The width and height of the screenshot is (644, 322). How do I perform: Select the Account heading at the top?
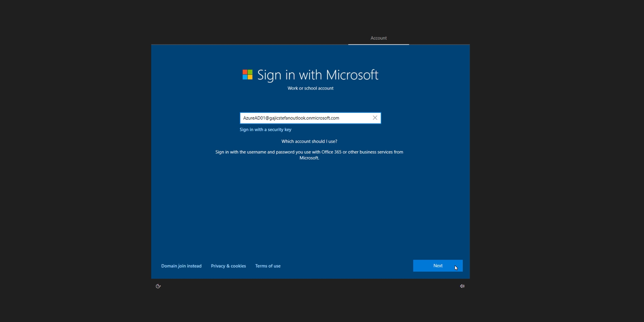[378, 38]
